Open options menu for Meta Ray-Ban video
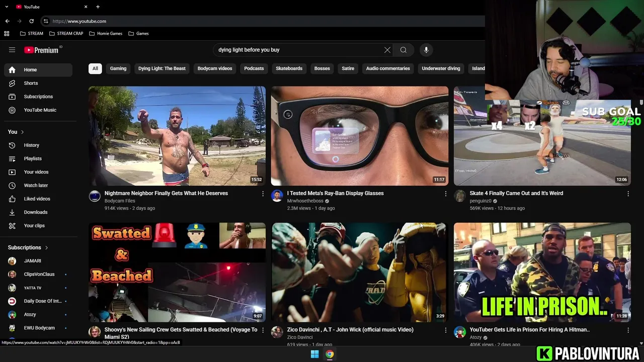644x362 pixels. pyautogui.click(x=445, y=194)
